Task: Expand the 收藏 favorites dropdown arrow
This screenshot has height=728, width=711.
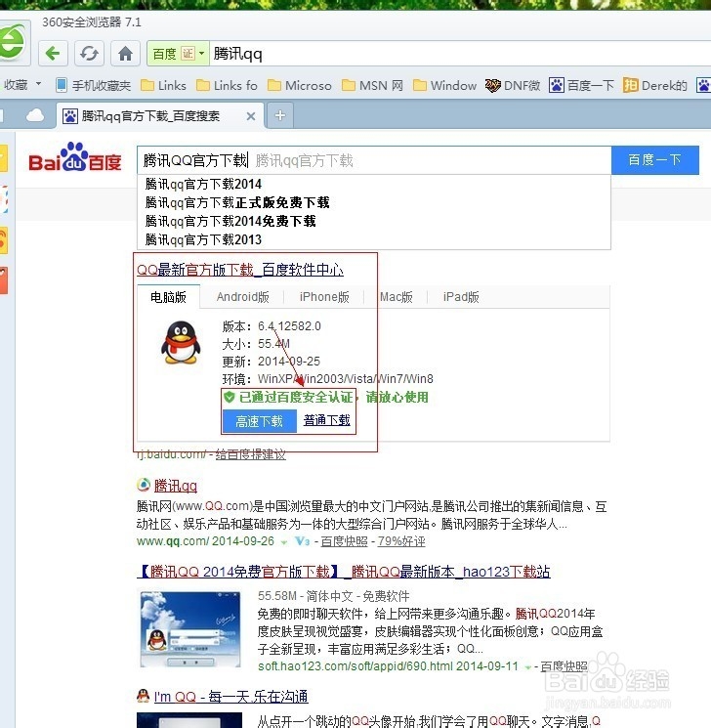Action: pos(38,84)
